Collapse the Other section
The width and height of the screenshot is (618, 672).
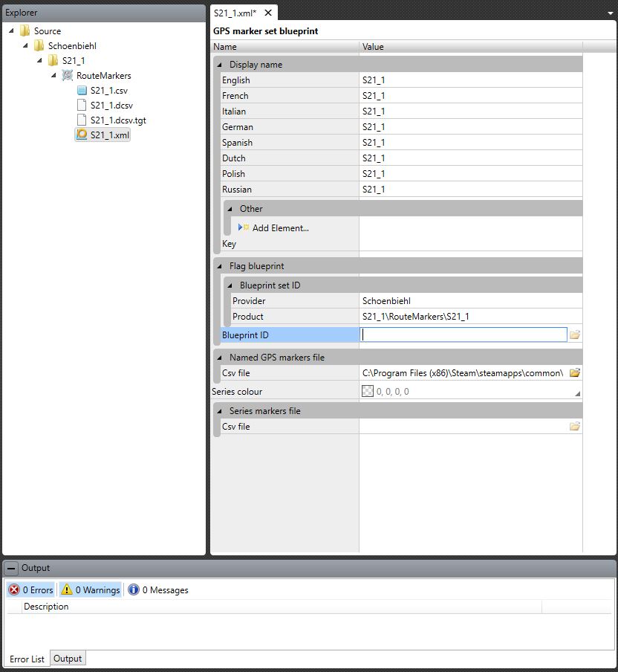click(x=230, y=209)
